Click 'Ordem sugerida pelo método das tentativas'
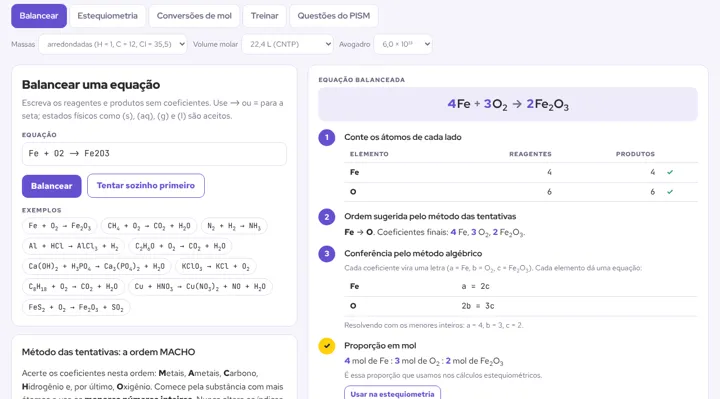Viewport: 720px width, 399px height. click(430, 216)
